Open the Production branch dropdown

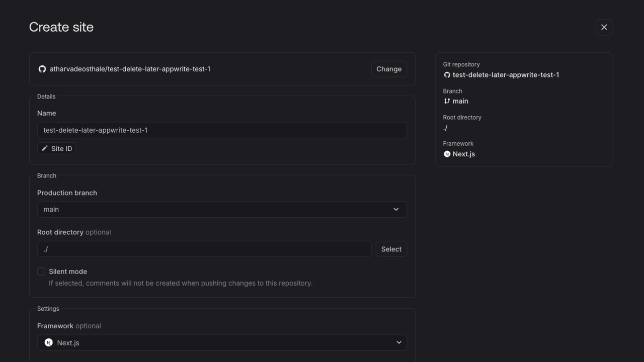pos(222,209)
